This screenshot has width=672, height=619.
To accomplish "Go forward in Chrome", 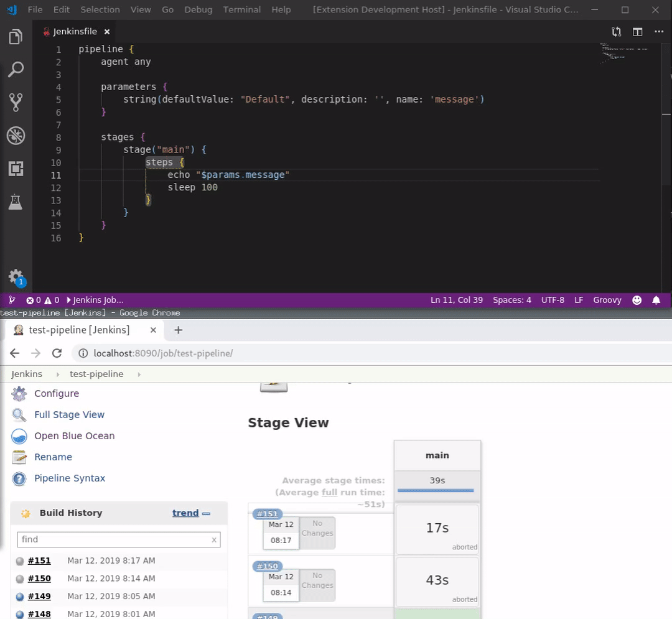I will [36, 353].
